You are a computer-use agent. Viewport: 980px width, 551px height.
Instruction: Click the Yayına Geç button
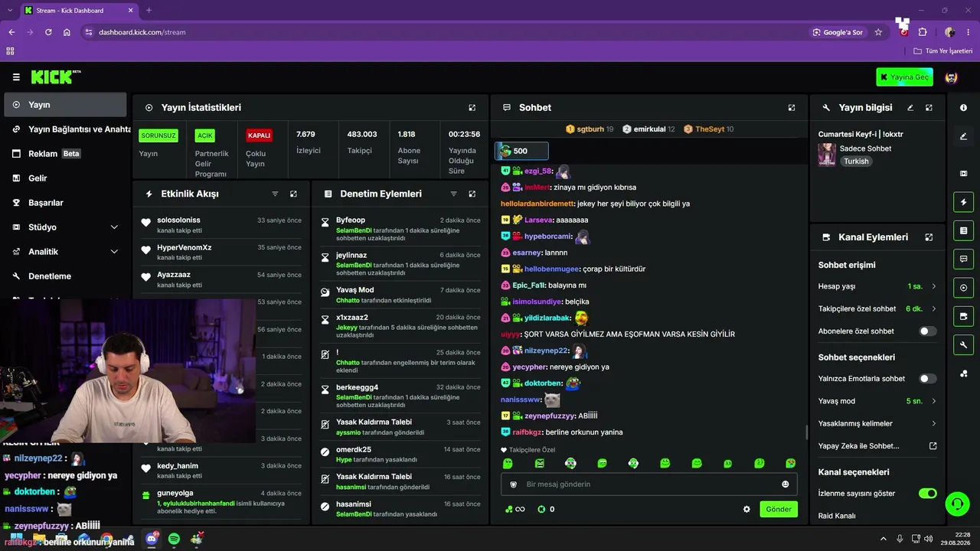pos(905,77)
